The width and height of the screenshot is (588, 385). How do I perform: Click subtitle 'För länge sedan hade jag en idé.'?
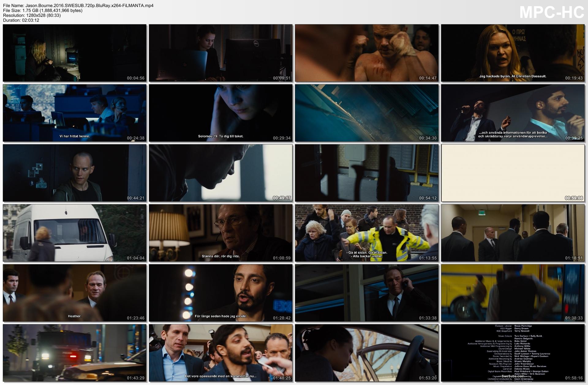tap(221, 316)
